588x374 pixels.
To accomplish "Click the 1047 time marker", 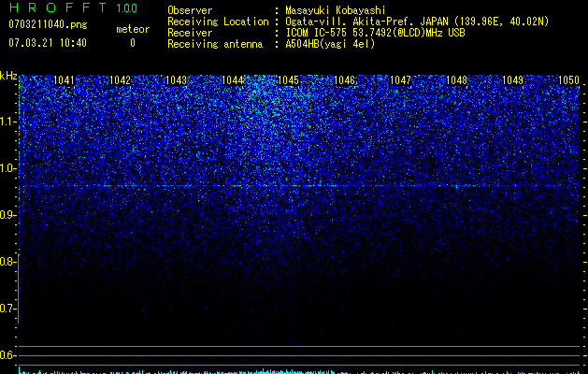I will [400, 80].
